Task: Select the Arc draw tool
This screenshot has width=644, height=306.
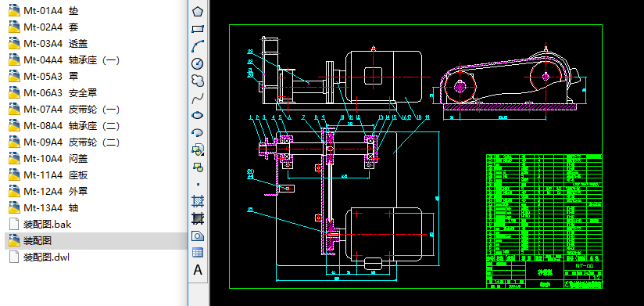Action: pos(198,46)
